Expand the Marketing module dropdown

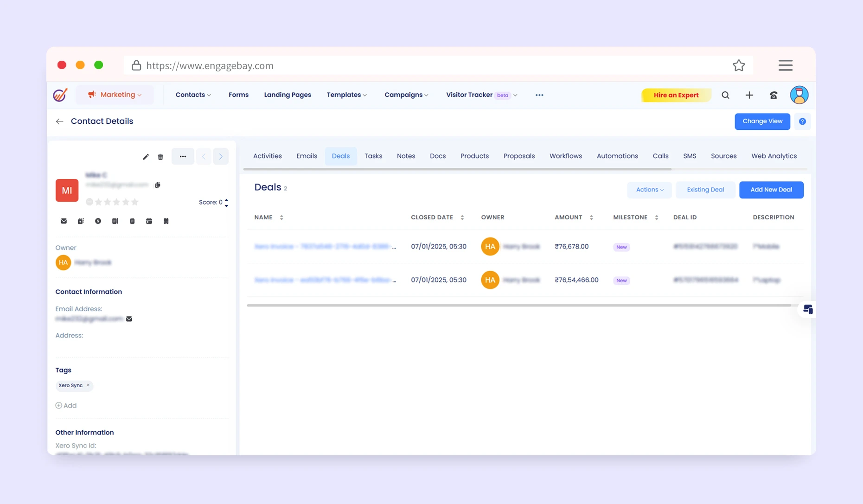[115, 95]
